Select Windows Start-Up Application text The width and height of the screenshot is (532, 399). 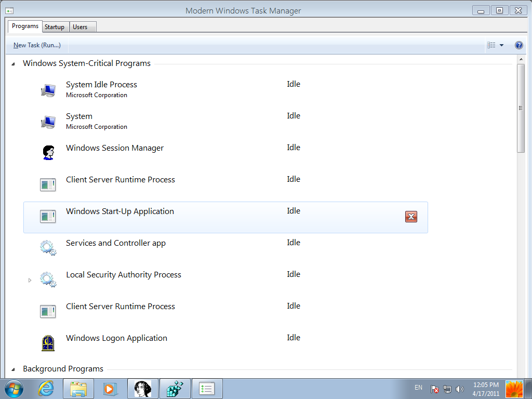point(120,211)
